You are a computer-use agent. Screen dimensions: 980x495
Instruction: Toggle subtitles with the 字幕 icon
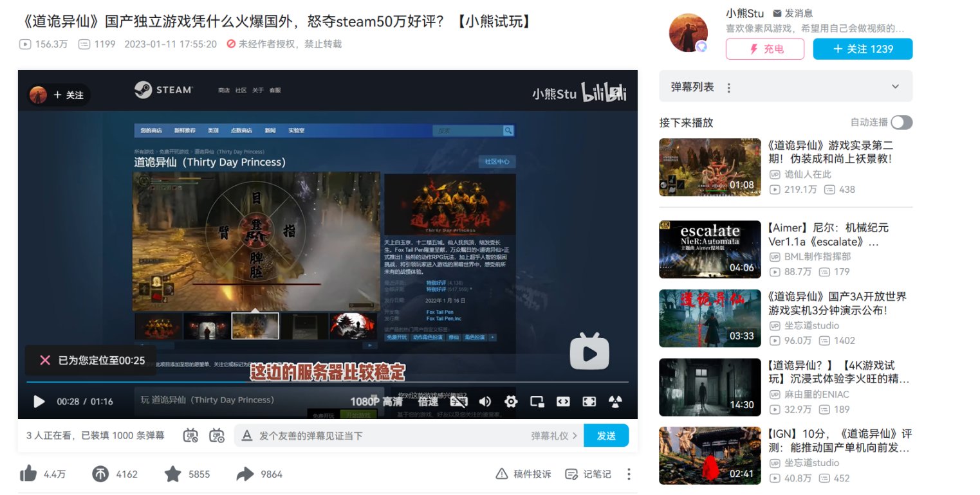pyautogui.click(x=458, y=402)
